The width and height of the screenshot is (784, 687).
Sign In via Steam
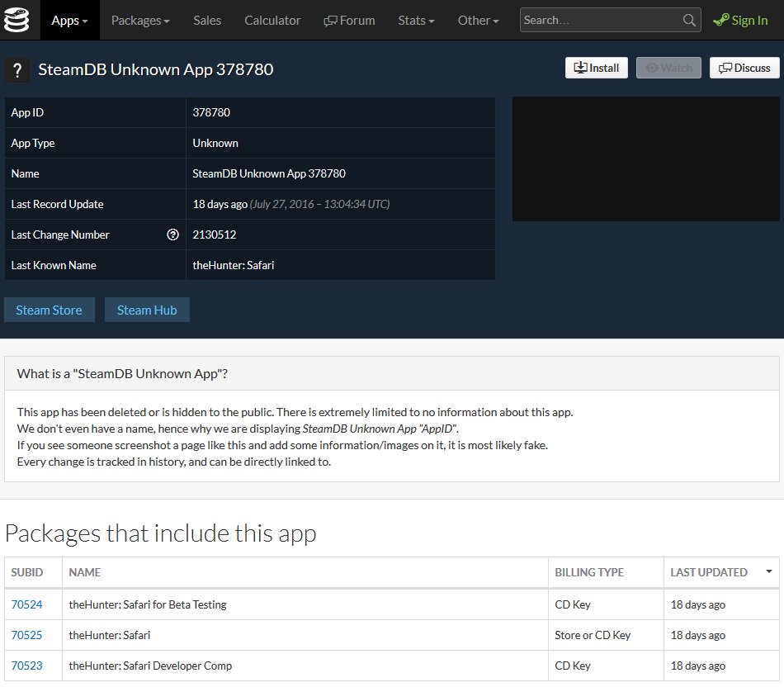[740, 20]
